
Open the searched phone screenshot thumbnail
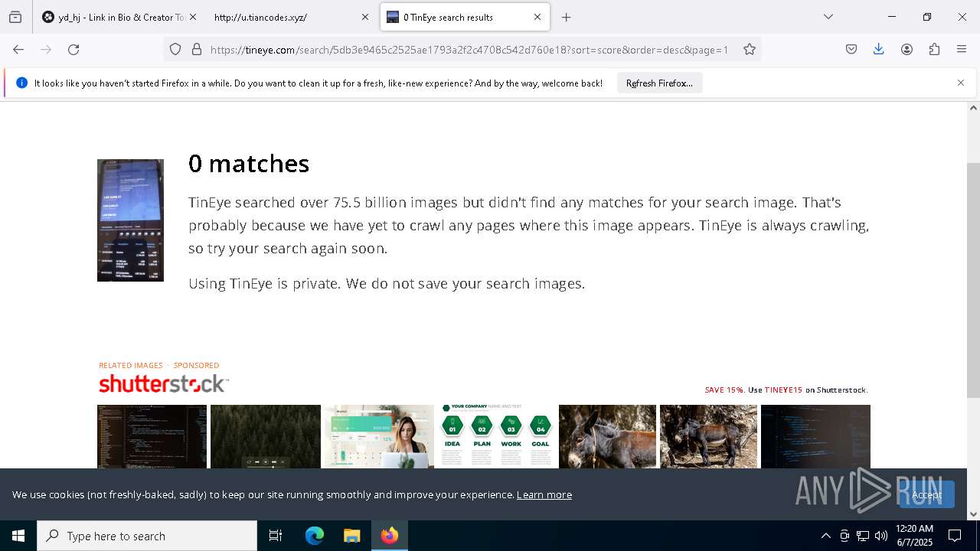(x=130, y=220)
